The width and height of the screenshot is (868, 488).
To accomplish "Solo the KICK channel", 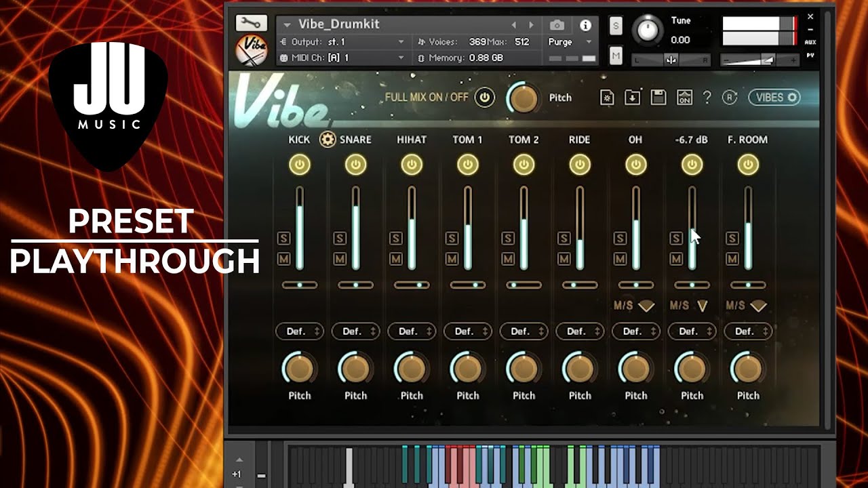I will point(283,239).
